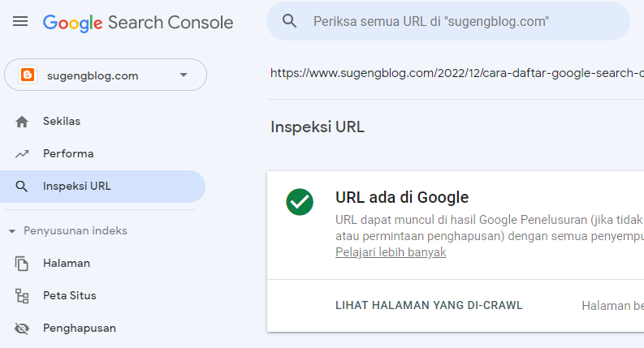Open the hamburger main menu
The width and height of the screenshot is (644, 348).
tap(20, 22)
